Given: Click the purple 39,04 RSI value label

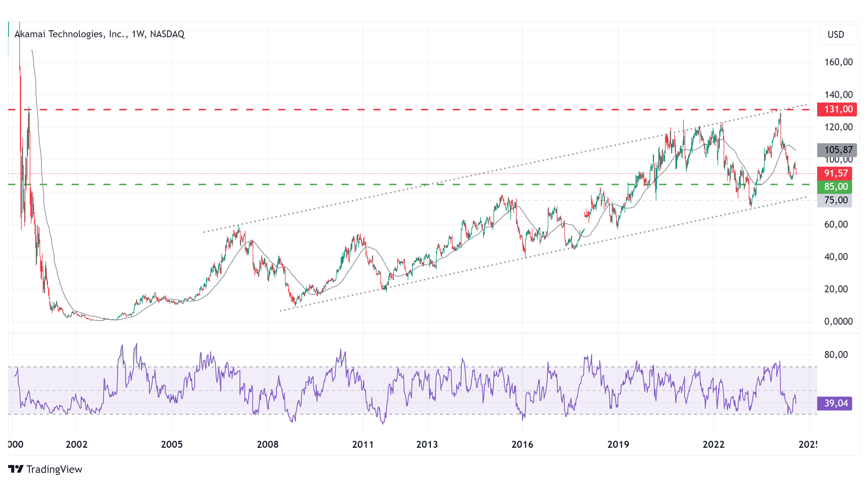Looking at the screenshot, I should (835, 403).
